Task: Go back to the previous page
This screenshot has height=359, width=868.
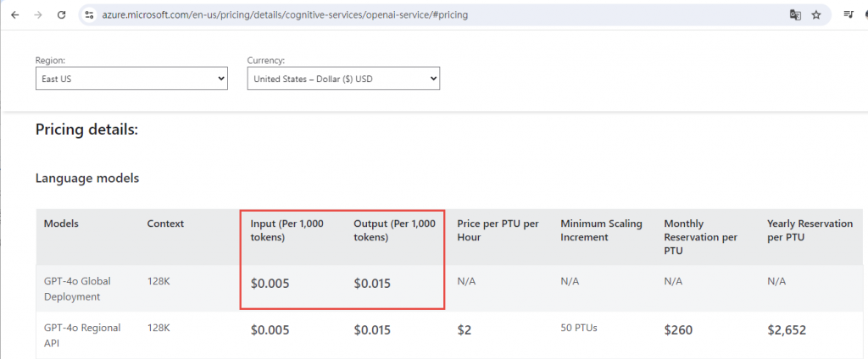Action: coord(14,14)
